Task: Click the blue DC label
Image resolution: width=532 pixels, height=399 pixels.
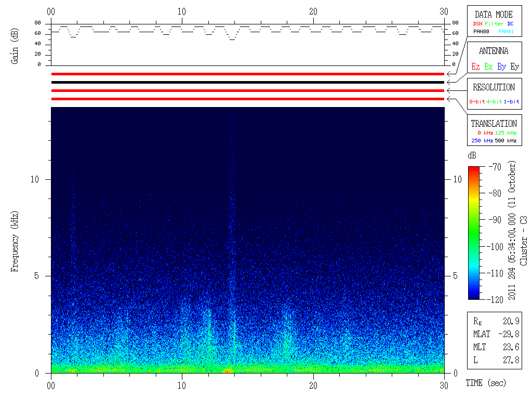Action: (510, 24)
